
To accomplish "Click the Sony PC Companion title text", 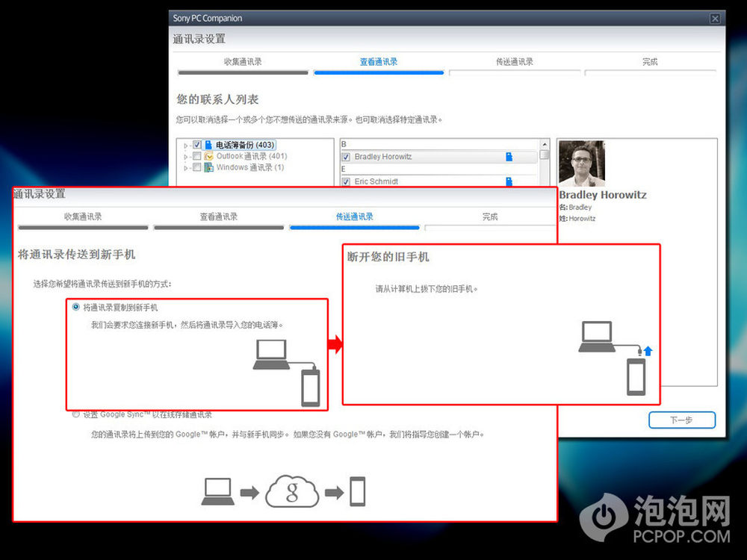I will tap(207, 19).
